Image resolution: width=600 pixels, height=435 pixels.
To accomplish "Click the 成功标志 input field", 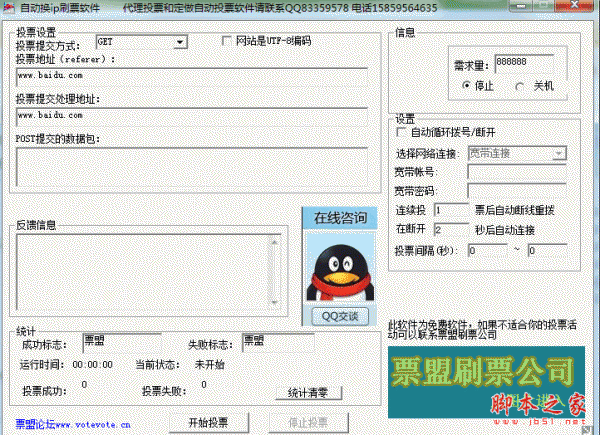I will point(122,343).
